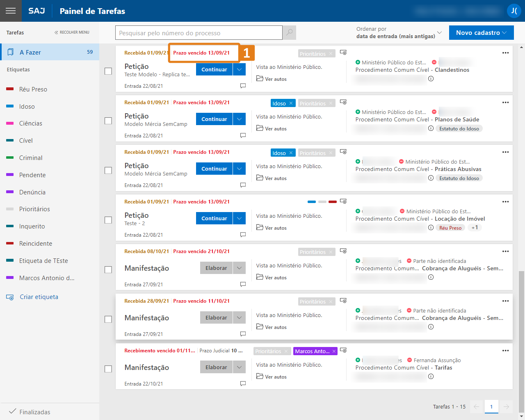Select checkbox for Manifestação received 08/10/21
Viewport: 525px width, 420px height.
point(108,269)
